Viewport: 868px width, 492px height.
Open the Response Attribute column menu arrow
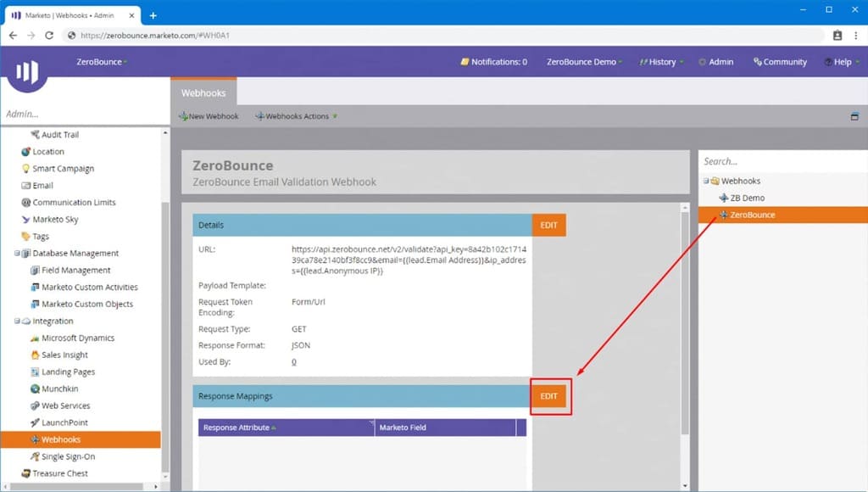pos(371,423)
